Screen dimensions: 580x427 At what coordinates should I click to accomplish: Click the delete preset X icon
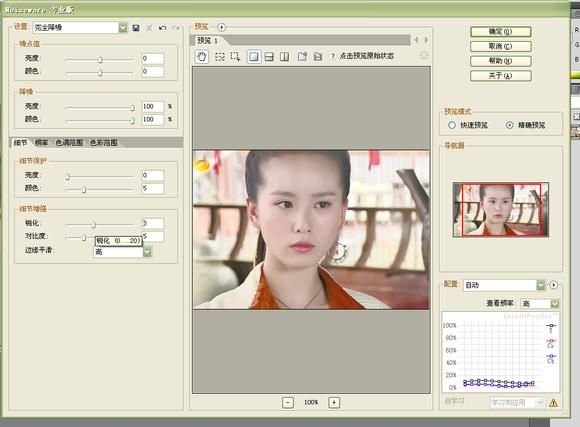(149, 28)
